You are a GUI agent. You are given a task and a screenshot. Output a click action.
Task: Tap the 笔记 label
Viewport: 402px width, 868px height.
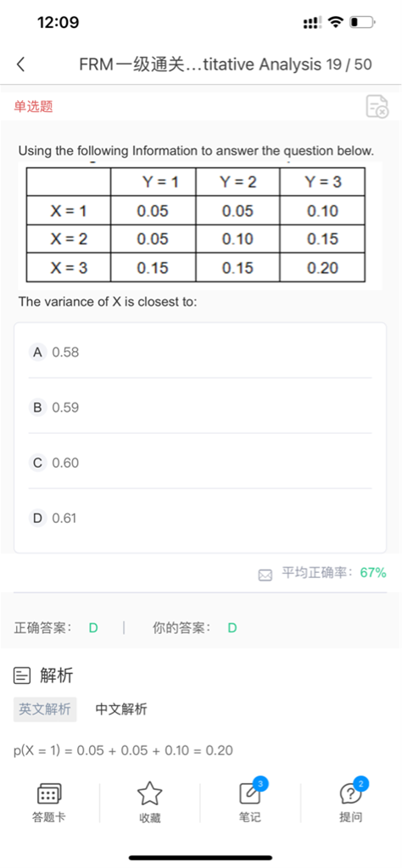[x=249, y=817]
